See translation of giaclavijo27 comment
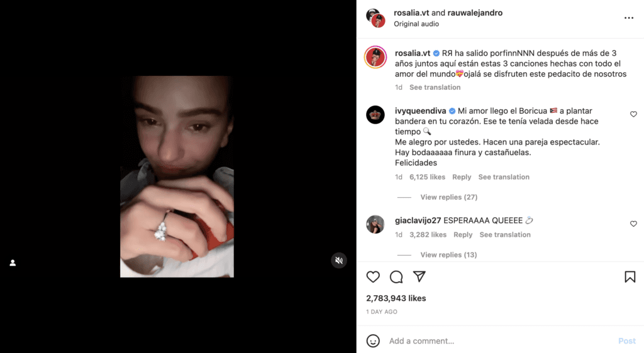The height and width of the screenshot is (353, 644). click(x=505, y=235)
